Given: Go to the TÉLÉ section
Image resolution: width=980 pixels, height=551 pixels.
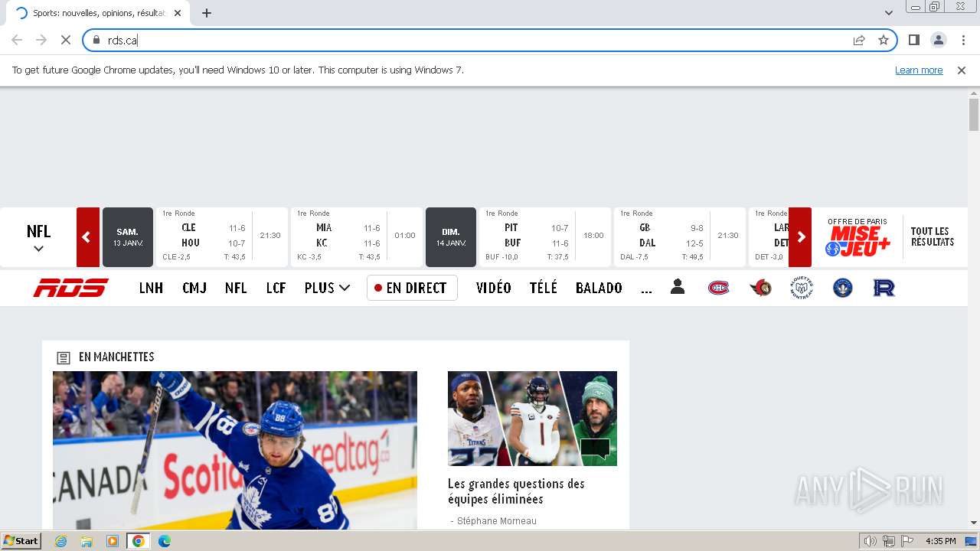Looking at the screenshot, I should pos(544,288).
